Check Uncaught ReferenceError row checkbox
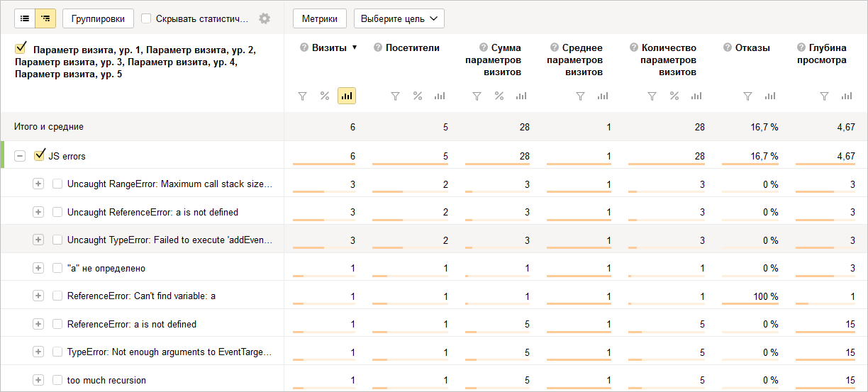Image resolution: width=868 pixels, height=392 pixels. [57, 212]
